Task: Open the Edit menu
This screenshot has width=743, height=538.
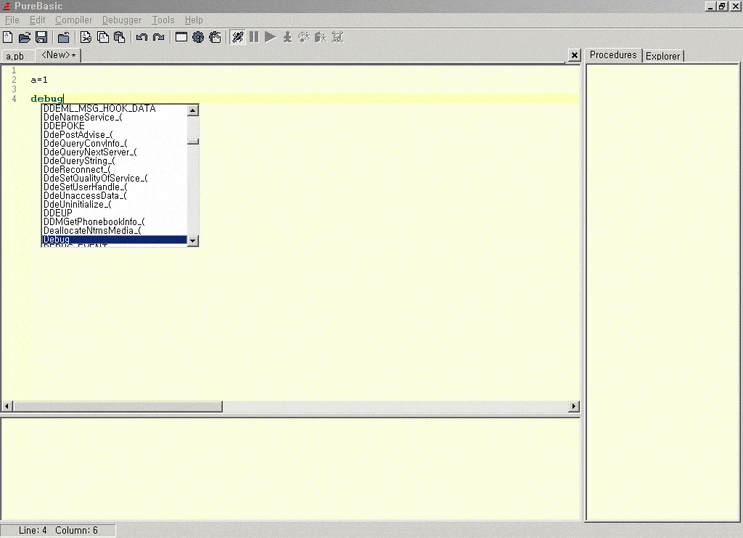Action: pos(37,20)
